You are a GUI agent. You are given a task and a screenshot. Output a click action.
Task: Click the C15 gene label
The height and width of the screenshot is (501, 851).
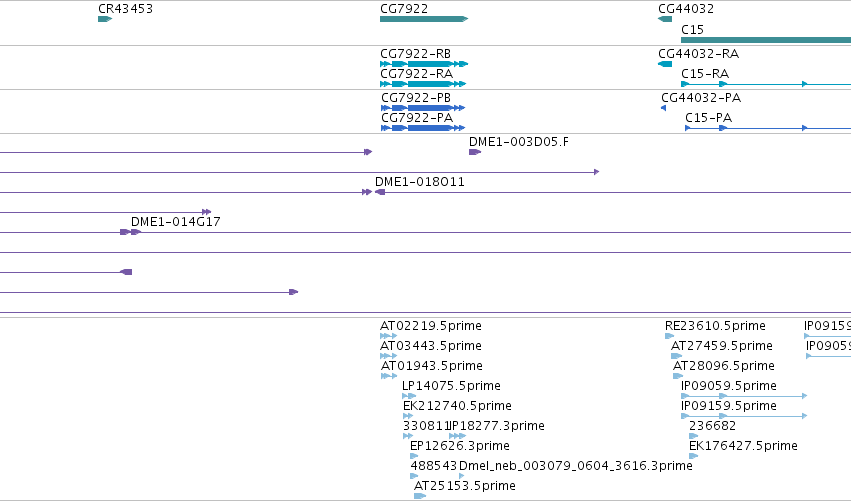click(693, 30)
